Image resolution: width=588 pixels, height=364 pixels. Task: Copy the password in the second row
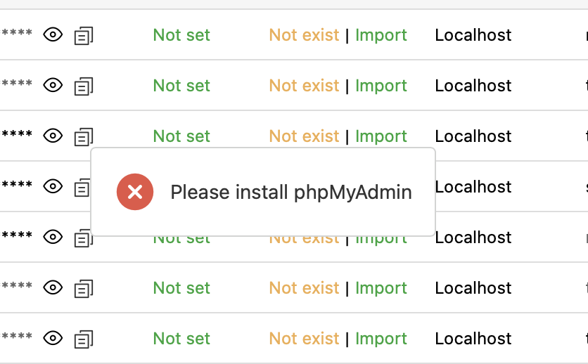[84, 86]
